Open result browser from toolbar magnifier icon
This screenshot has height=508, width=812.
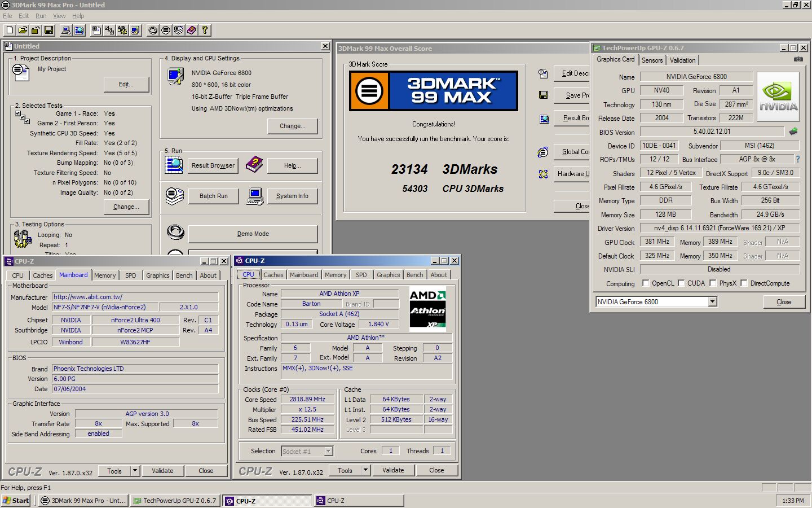point(79,30)
